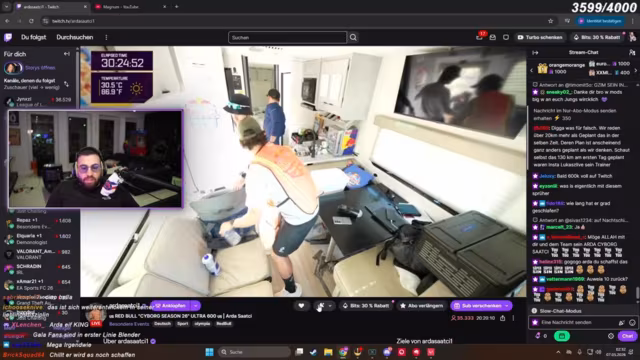Screen dimensions: 640x360
Task: Open stream more options three dots
Action: (513, 318)
